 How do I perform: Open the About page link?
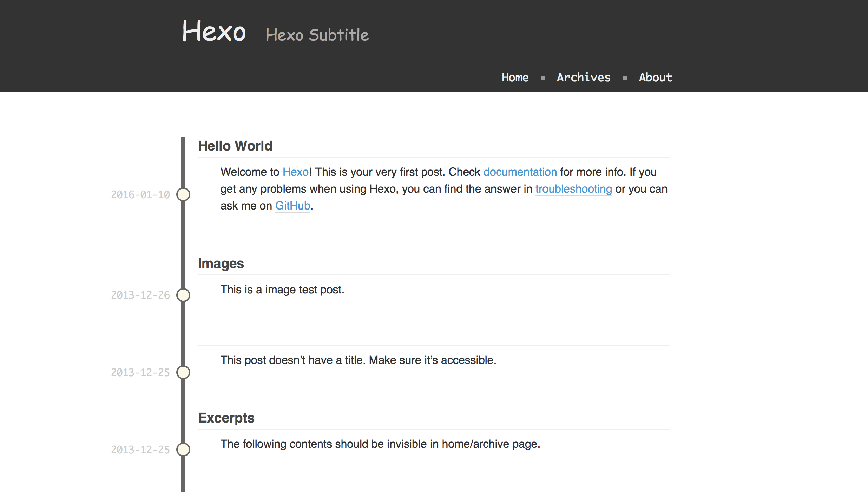point(655,77)
